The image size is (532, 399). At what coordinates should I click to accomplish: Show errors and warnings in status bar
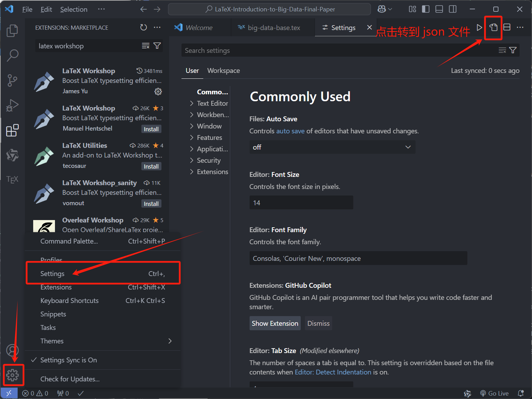tap(35, 393)
